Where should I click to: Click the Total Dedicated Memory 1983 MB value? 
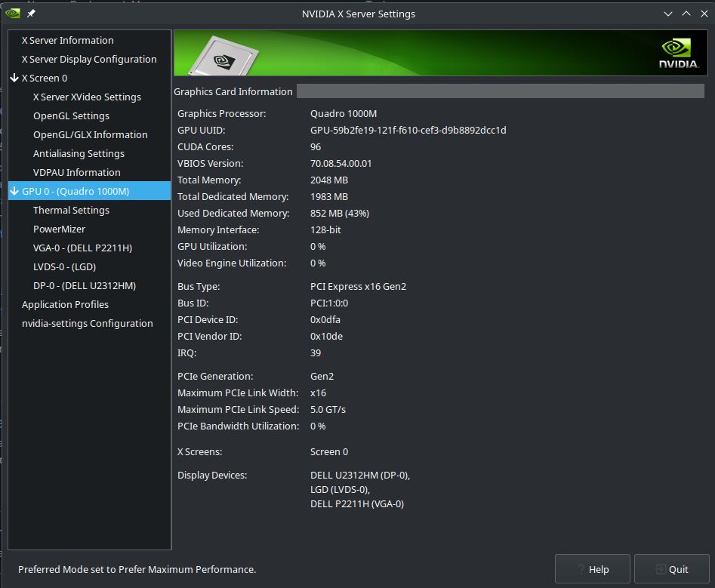328,197
